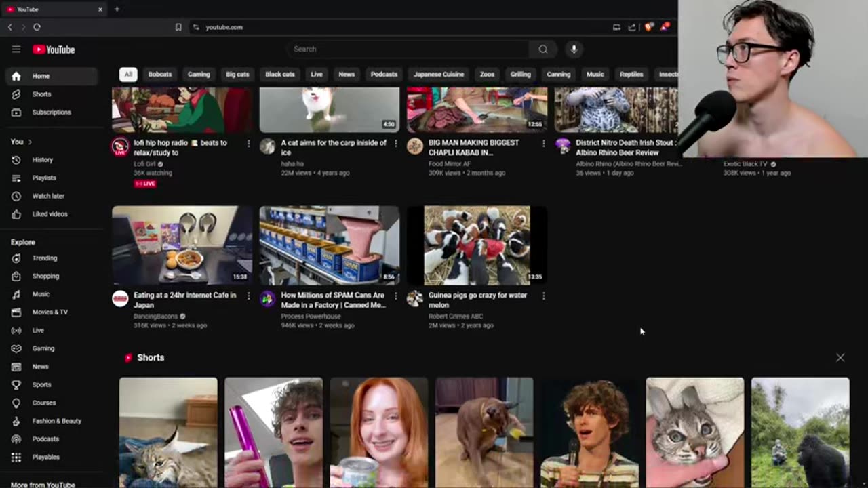Start voice search with microphone icon
This screenshot has height=488, width=868.
[x=574, y=49]
